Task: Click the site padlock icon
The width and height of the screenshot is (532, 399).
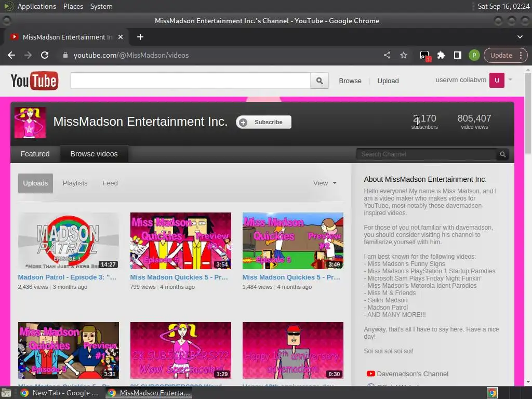Action: (x=65, y=55)
